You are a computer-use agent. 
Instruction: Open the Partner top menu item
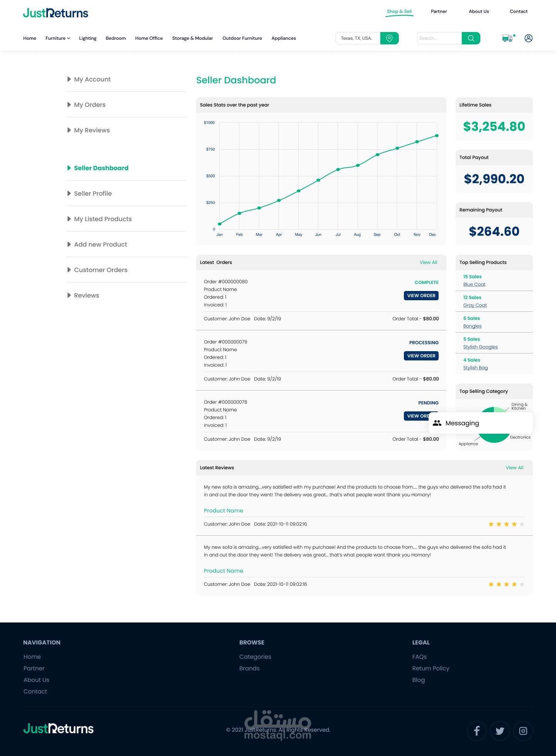(439, 12)
